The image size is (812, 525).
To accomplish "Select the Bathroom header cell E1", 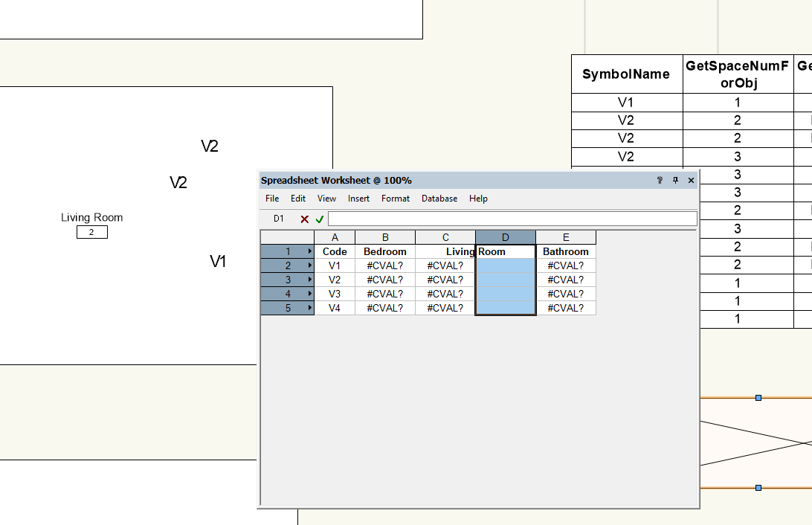I will coord(565,251).
